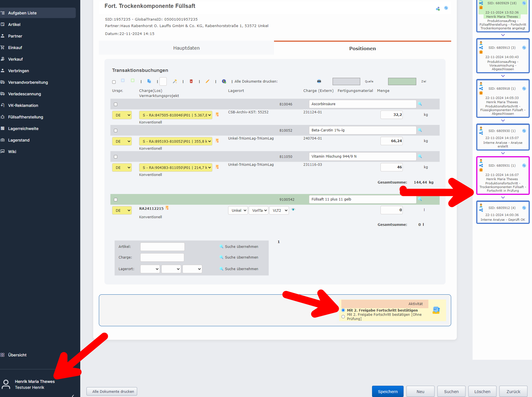Screen dimensions: 532x397
Task: Click the printer icon next to Alle Dokumente drucken
Action: coord(319,81)
